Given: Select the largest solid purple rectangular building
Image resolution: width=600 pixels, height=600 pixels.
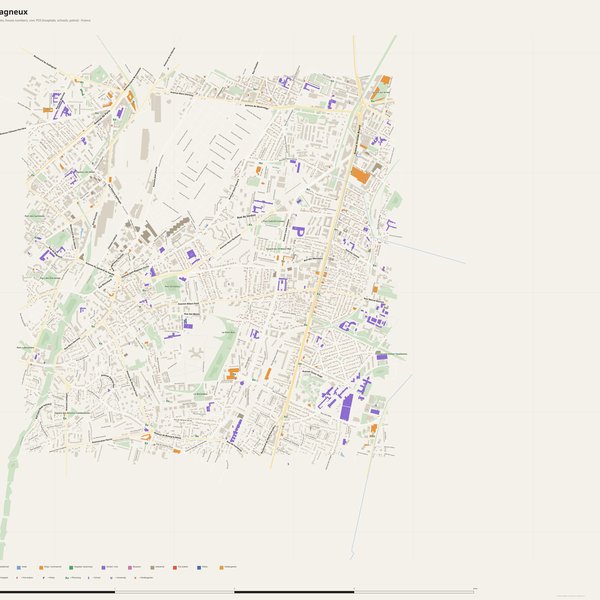Looking at the screenshot, I should tap(347, 407).
